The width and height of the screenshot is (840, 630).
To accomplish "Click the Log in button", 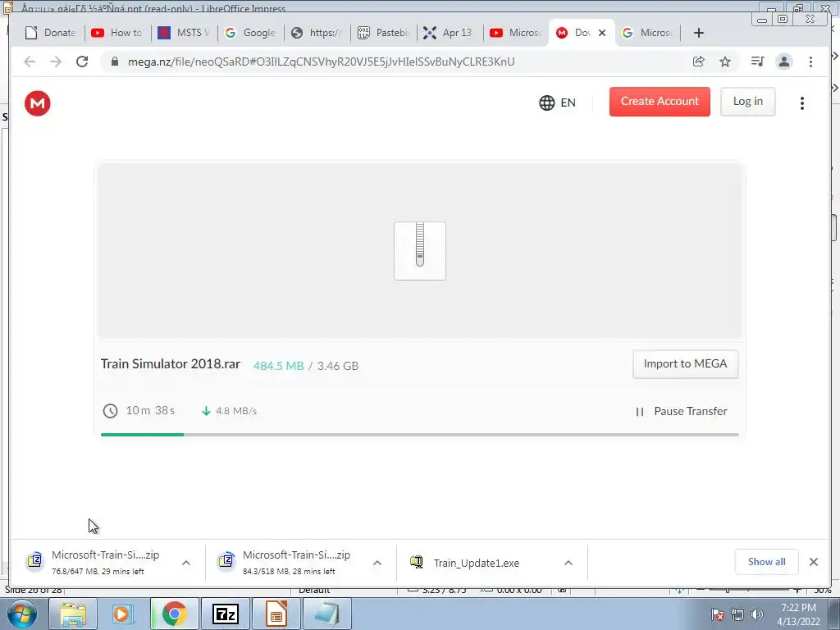I will click(x=748, y=101).
